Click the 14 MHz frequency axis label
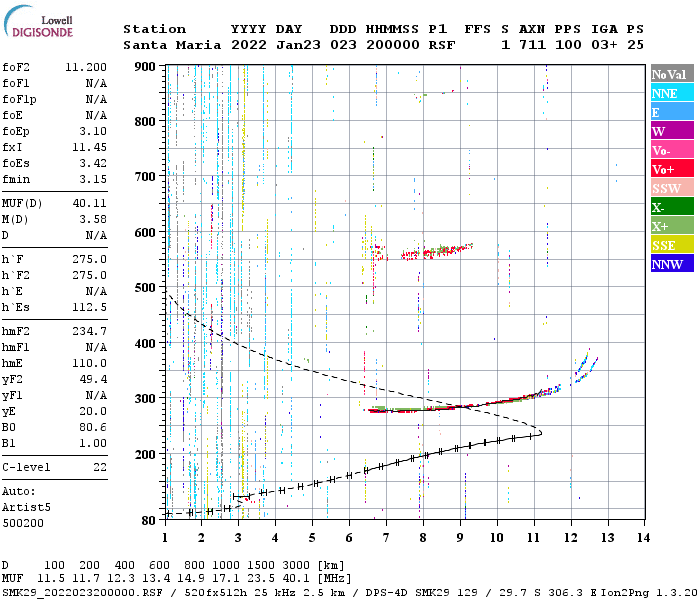The height and width of the screenshot is (600, 700). pos(643,538)
